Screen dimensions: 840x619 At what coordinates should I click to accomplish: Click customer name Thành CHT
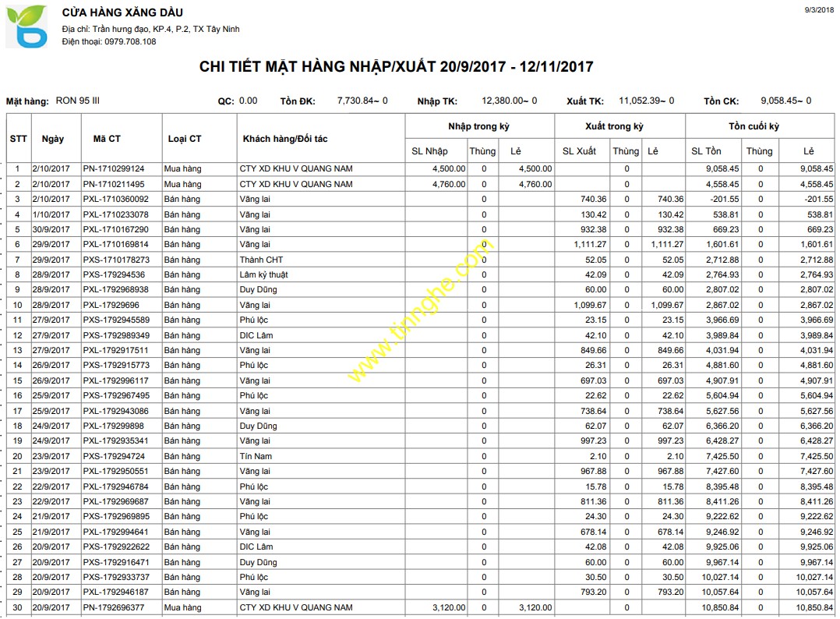[261, 260]
